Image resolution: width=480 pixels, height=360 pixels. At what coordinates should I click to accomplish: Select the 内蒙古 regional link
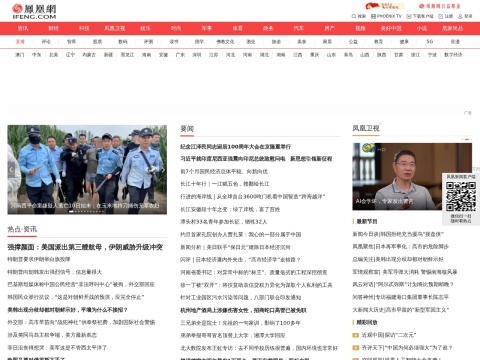tap(89, 55)
